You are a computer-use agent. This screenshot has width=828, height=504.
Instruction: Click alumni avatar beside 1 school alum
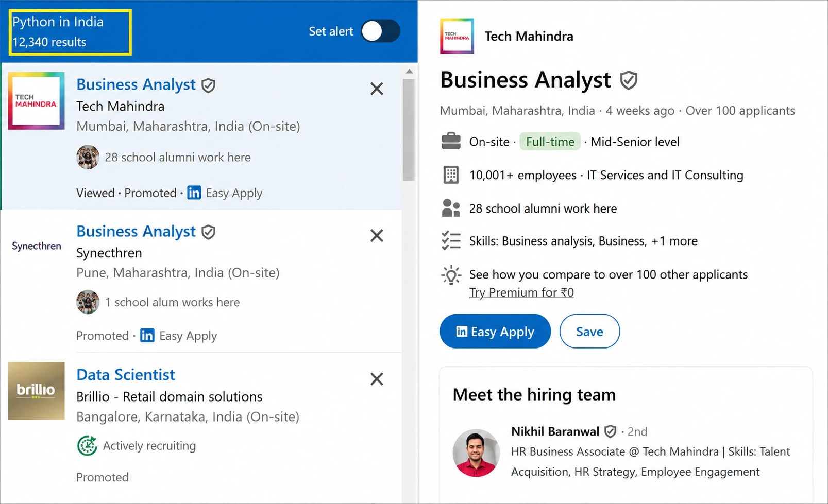pyautogui.click(x=88, y=302)
